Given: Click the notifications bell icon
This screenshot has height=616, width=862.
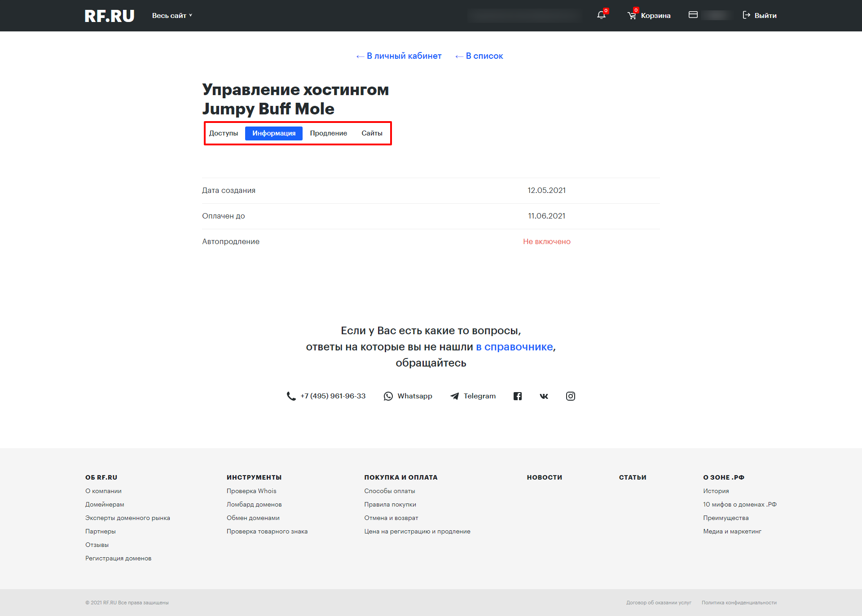Looking at the screenshot, I should coord(601,15).
